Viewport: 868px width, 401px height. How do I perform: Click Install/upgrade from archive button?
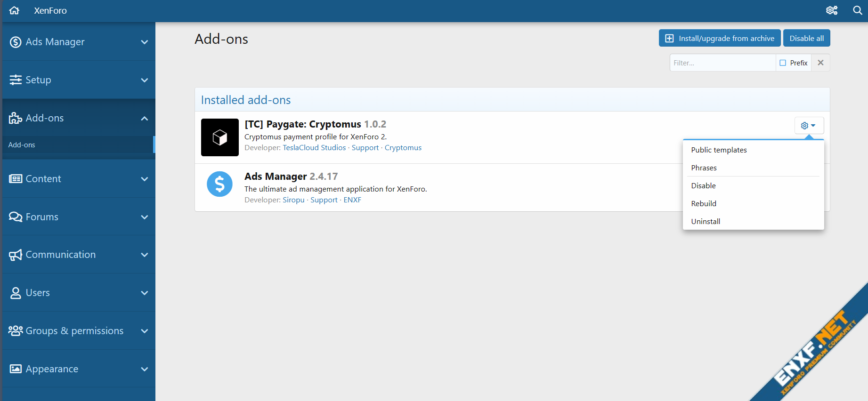(x=719, y=38)
